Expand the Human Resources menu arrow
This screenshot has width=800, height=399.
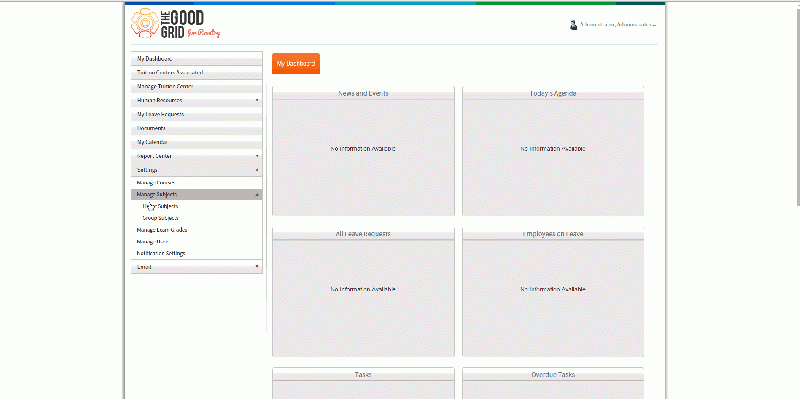point(257,101)
